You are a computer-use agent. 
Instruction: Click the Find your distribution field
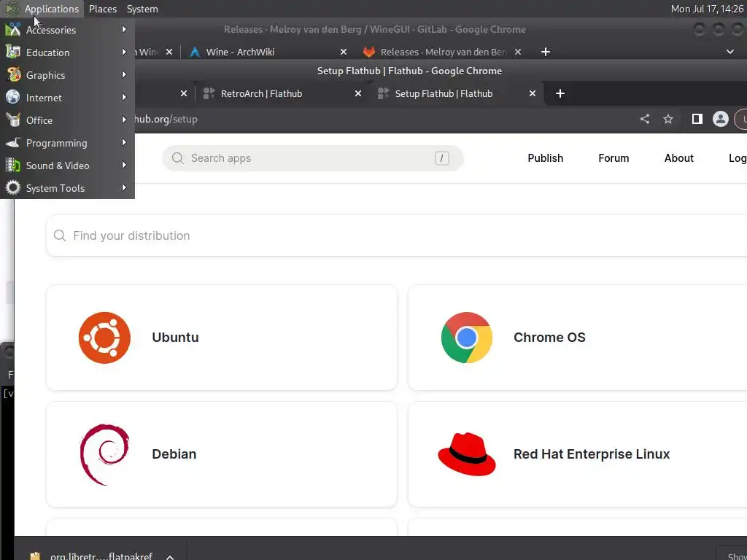(x=396, y=236)
